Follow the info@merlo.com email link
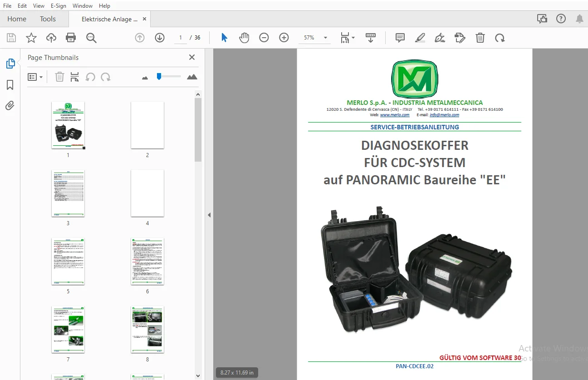 [x=444, y=115]
